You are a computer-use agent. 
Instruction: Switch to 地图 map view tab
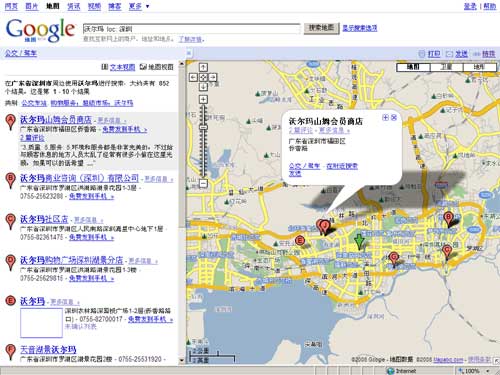[x=413, y=67]
